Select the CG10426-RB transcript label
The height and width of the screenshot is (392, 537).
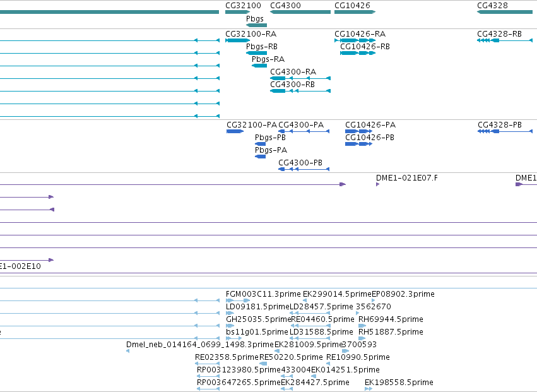(x=365, y=47)
